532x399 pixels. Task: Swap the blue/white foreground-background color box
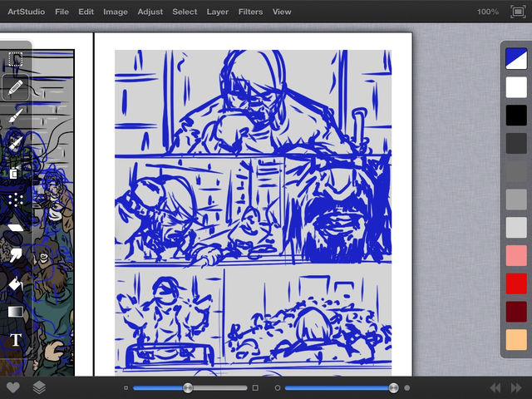pos(516,58)
